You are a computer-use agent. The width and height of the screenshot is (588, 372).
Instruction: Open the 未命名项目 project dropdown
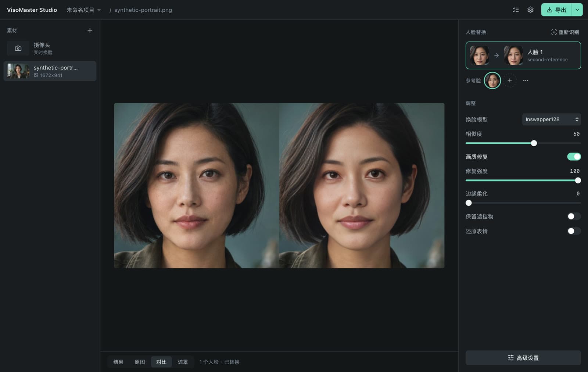point(84,10)
